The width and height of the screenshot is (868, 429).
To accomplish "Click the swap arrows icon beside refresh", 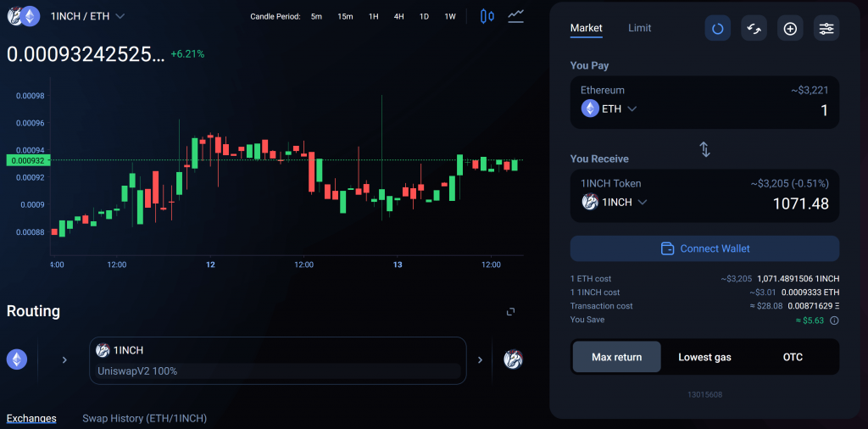I will tap(754, 28).
